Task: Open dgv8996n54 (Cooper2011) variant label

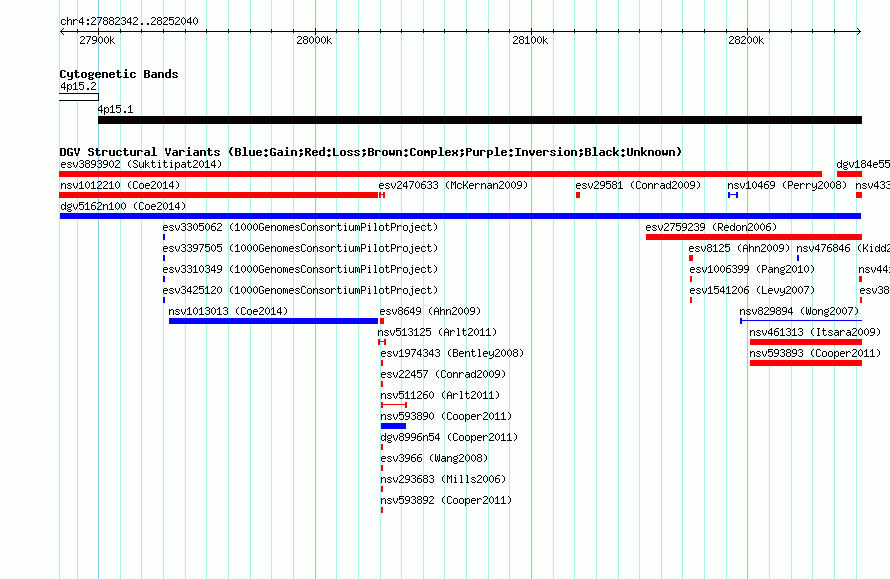Action: (x=450, y=437)
